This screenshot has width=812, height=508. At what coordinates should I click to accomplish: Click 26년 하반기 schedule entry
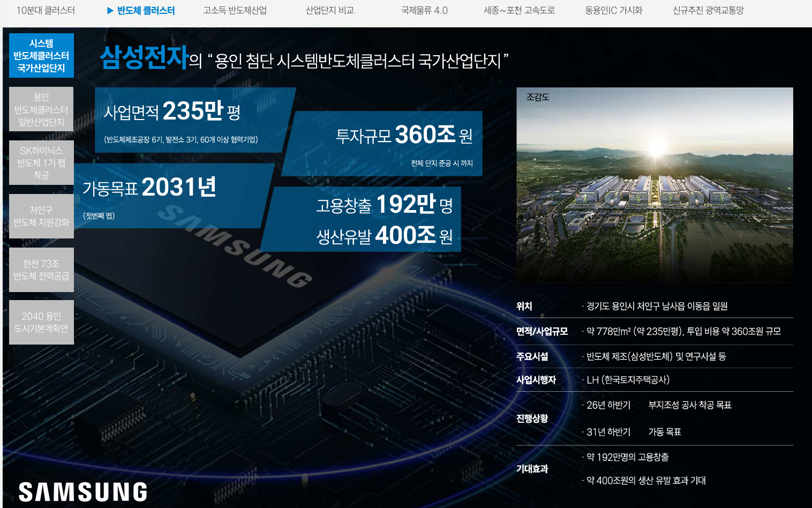608,405
